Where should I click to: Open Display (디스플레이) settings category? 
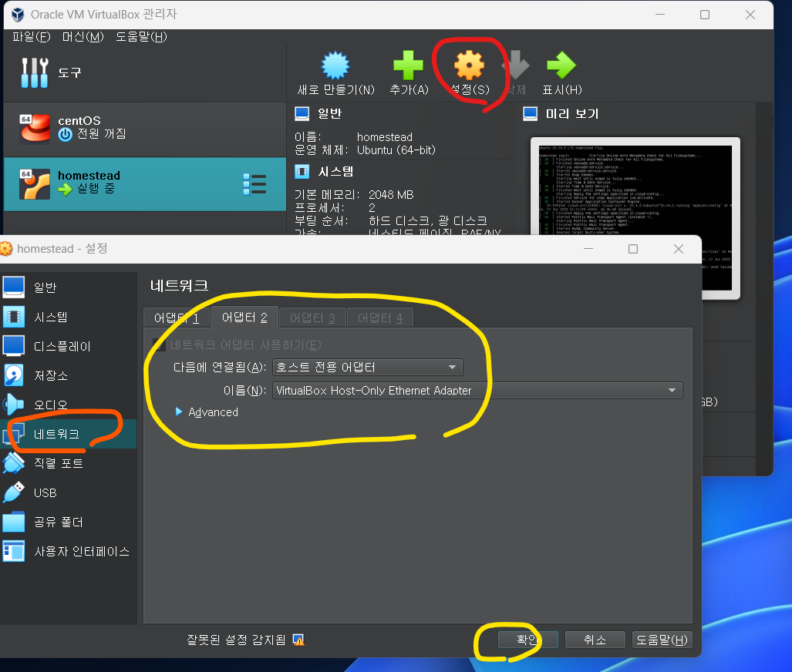[68, 346]
